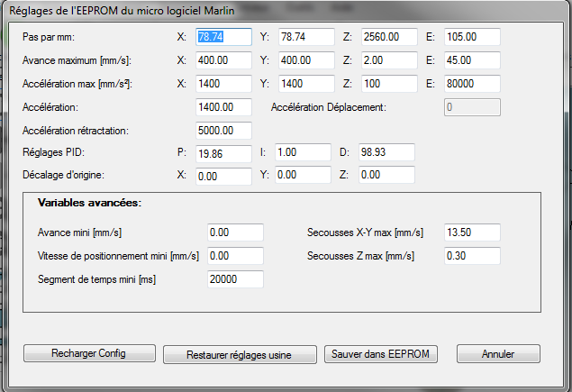Image resolution: width=572 pixels, height=392 pixels.
Task: Edit the Avance mini field
Action: (235, 232)
